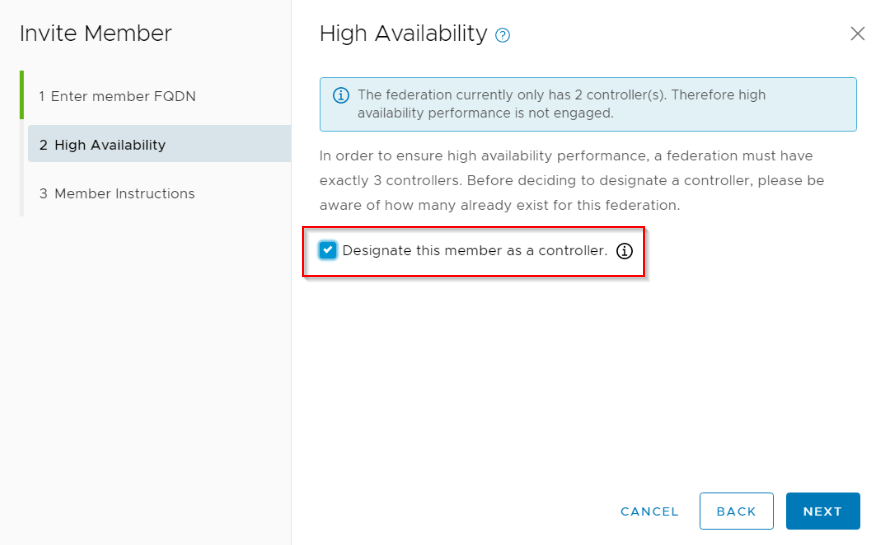This screenshot has height=545, width=881.
Task: Show controller info tooltip icon beside checkbox
Action: pos(624,251)
